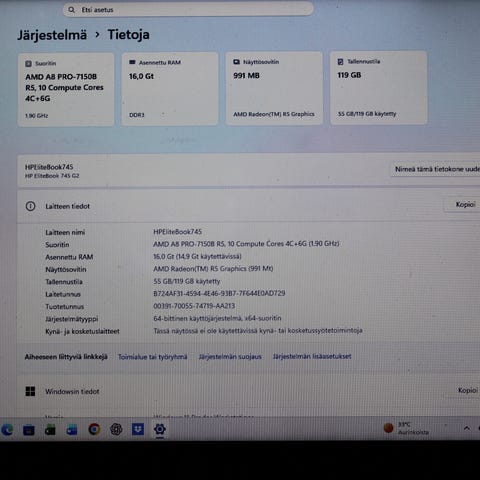Open Google Chrome from the taskbar

pos(94,429)
